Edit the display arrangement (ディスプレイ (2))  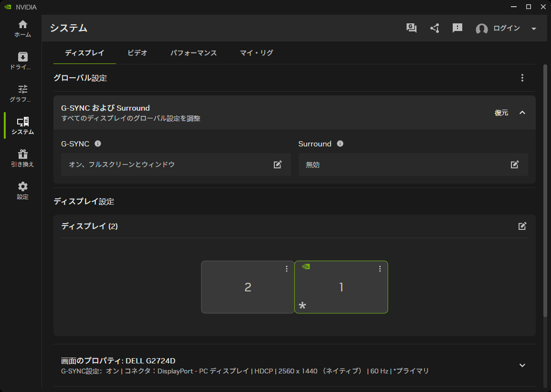(522, 226)
